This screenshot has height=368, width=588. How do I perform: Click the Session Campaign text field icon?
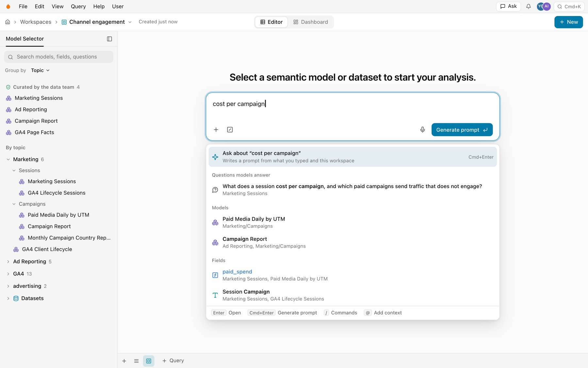(215, 295)
